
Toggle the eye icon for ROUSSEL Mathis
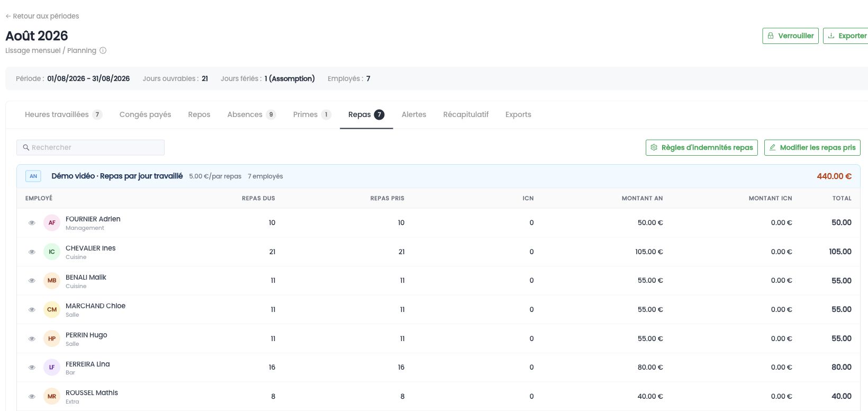(x=32, y=397)
